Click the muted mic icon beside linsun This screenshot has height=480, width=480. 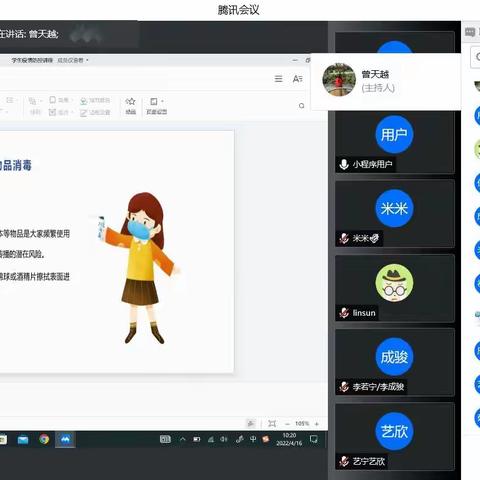[344, 313]
